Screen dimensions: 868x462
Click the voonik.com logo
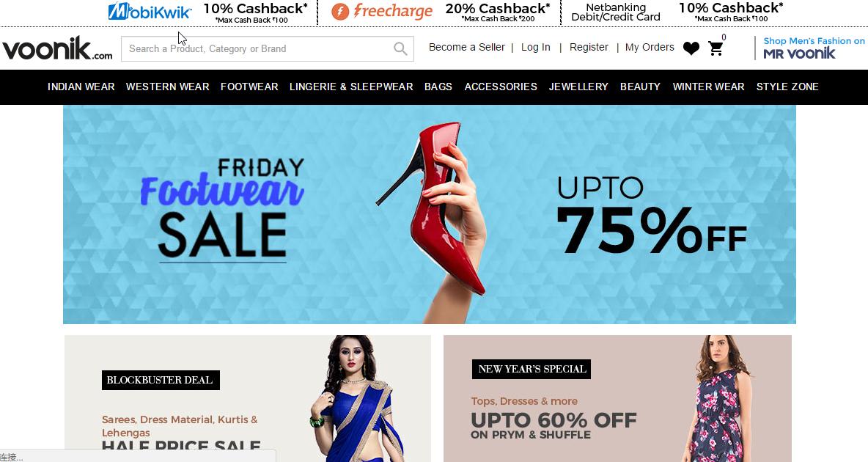(58, 48)
